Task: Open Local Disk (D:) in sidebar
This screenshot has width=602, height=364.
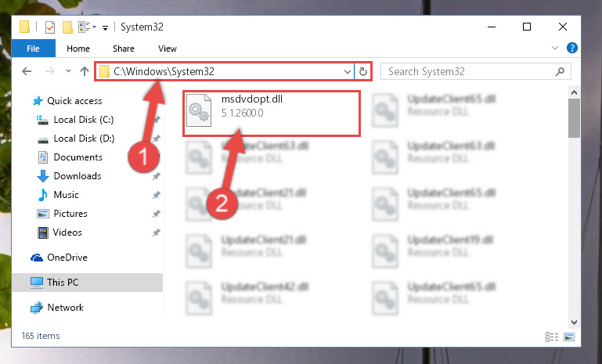Action: click(x=84, y=139)
